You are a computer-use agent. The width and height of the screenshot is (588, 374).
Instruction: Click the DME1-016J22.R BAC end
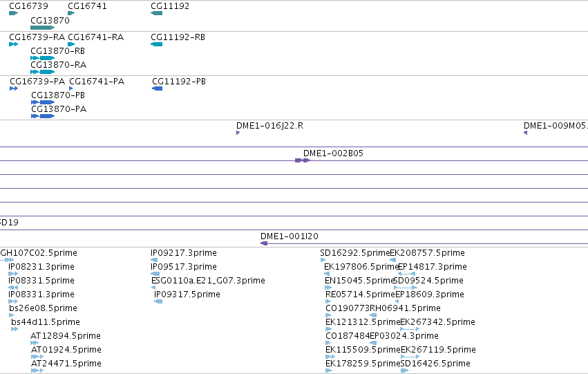(238, 133)
